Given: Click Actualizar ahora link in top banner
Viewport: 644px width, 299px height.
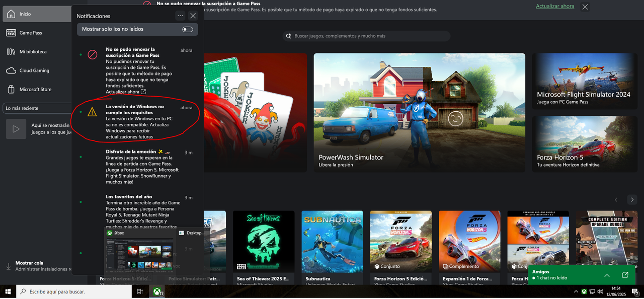Looking at the screenshot, I should pyautogui.click(x=555, y=6).
